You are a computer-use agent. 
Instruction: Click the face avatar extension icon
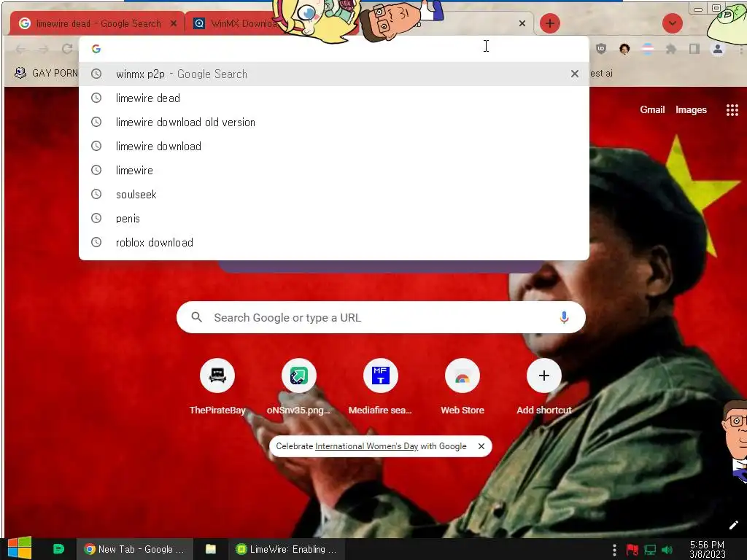click(x=624, y=49)
